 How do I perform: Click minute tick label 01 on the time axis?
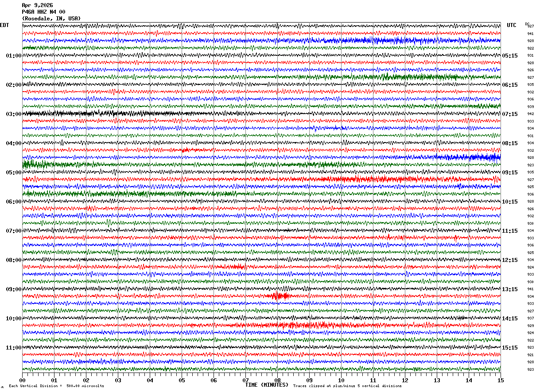coord(54,380)
